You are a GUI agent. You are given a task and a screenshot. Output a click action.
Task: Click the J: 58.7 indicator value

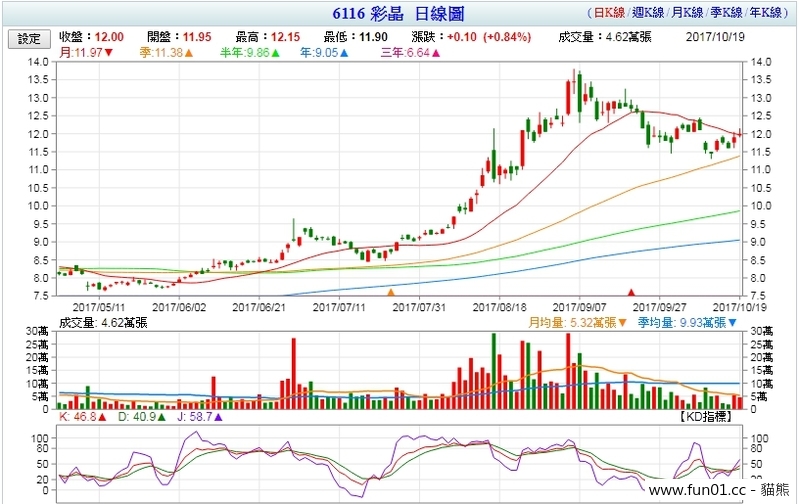195,417
